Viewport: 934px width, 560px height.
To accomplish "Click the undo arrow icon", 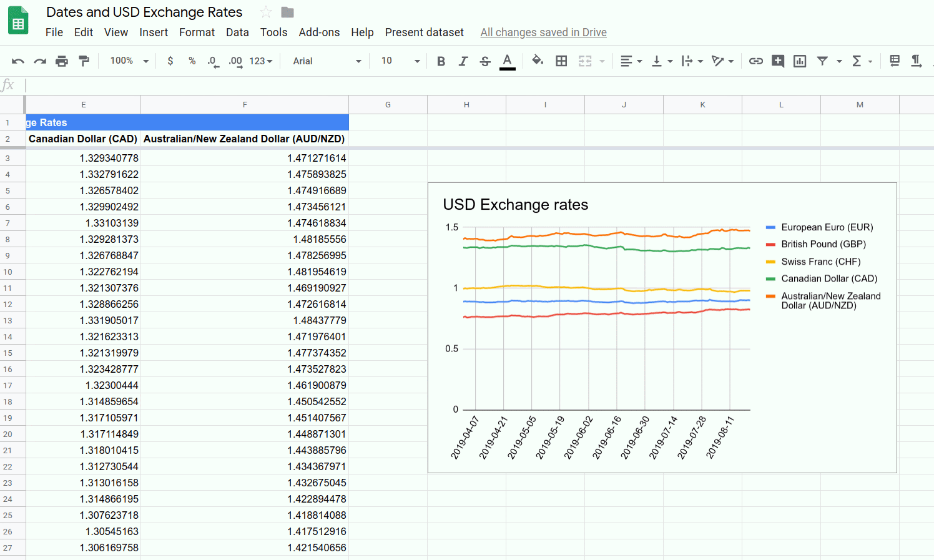I will point(17,61).
